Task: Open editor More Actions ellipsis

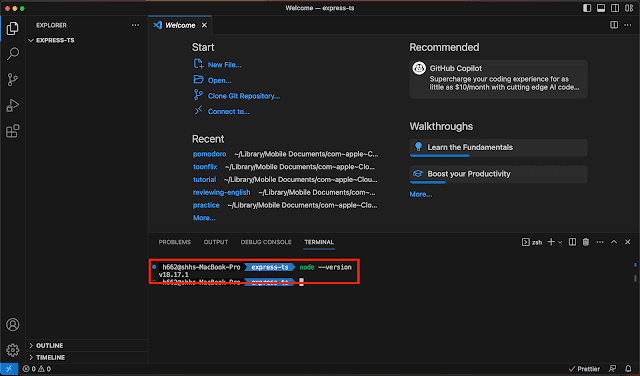Action: click(628, 25)
